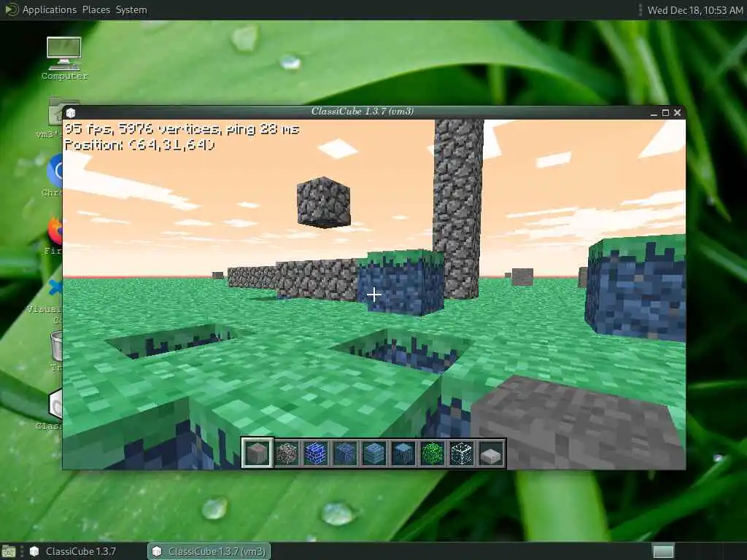This screenshot has width=747, height=560.
Task: Click the grass block under the crosshair
Action: pos(401,282)
